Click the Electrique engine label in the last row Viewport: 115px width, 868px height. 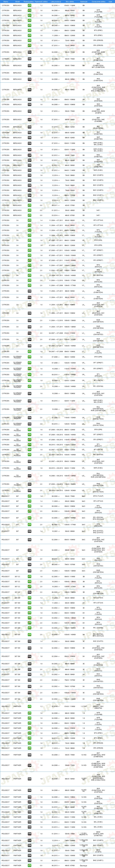pyautogui.click(x=83, y=866)
